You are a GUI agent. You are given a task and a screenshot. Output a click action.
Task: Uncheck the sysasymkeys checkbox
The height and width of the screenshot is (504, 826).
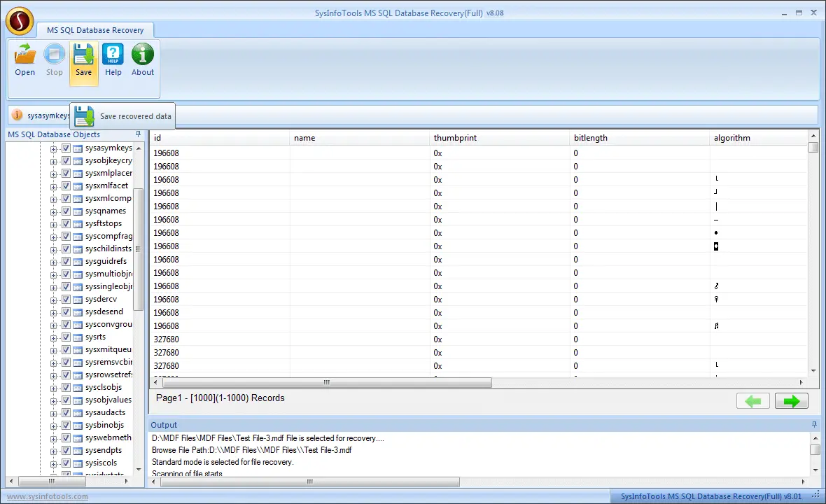point(66,148)
